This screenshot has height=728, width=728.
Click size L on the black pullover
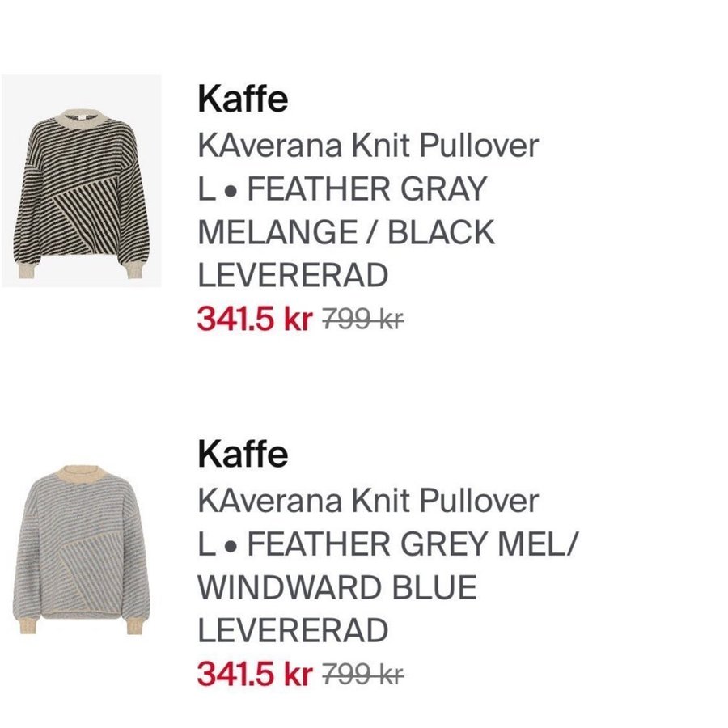(x=206, y=190)
